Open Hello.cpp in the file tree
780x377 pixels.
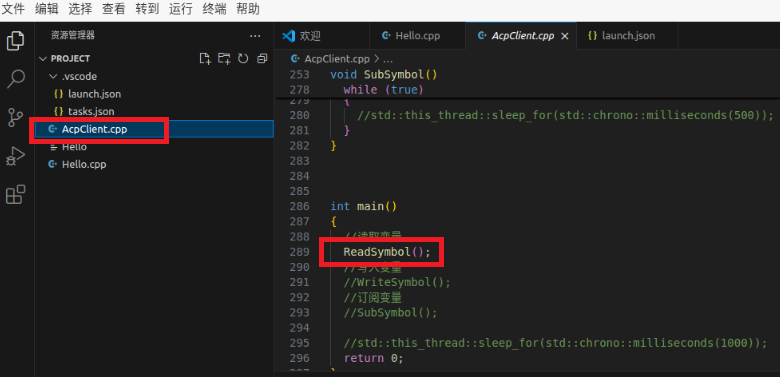[x=154, y=164]
